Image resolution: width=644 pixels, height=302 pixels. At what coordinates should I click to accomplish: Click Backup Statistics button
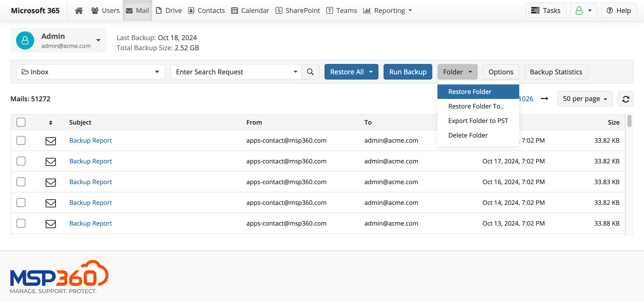[x=556, y=71]
